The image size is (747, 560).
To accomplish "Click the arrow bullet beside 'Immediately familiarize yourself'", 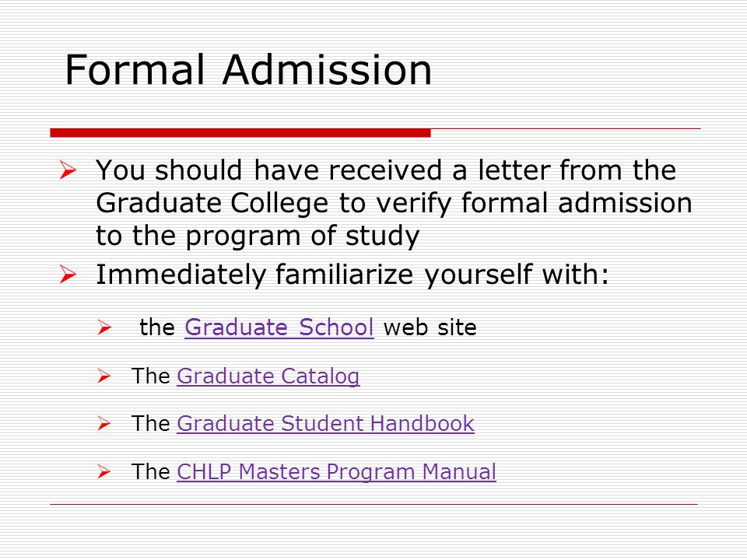I will (x=68, y=275).
